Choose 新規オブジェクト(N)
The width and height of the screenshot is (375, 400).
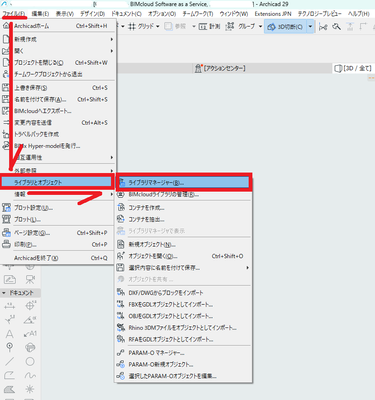(183, 244)
